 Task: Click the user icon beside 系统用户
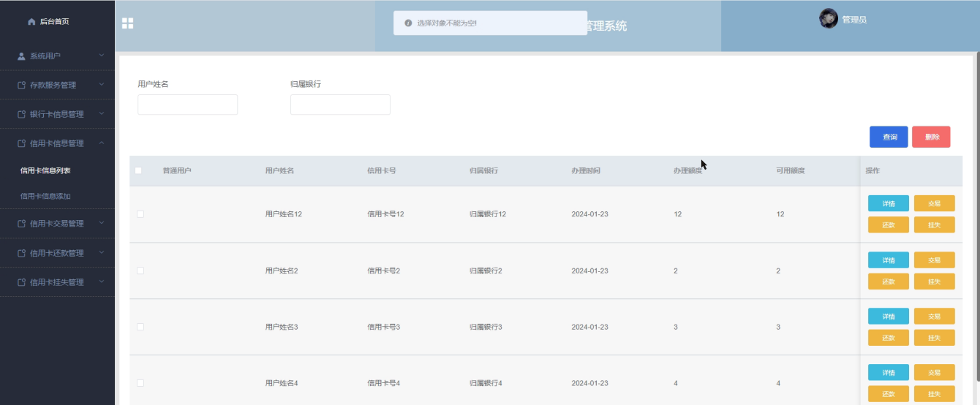click(21, 56)
